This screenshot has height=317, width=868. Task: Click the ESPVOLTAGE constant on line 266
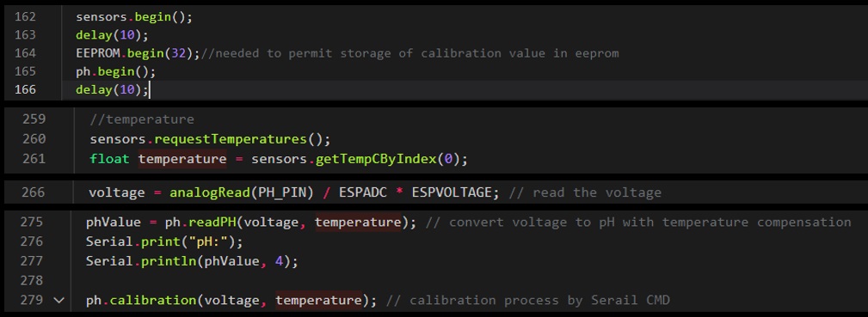[x=451, y=192]
